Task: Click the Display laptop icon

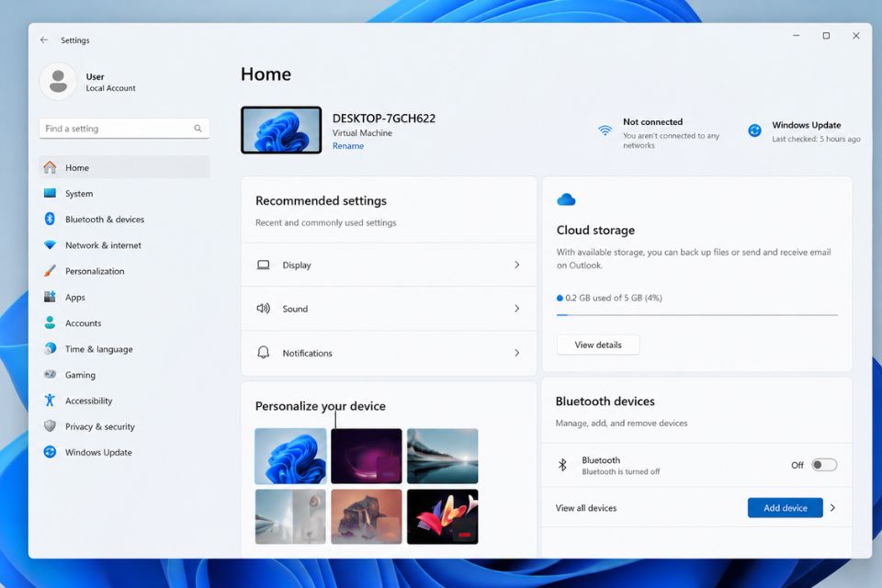Action: tap(264, 265)
